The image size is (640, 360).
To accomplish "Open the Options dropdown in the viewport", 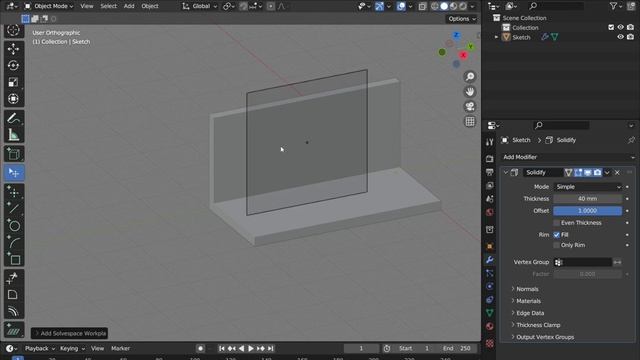I will [462, 19].
